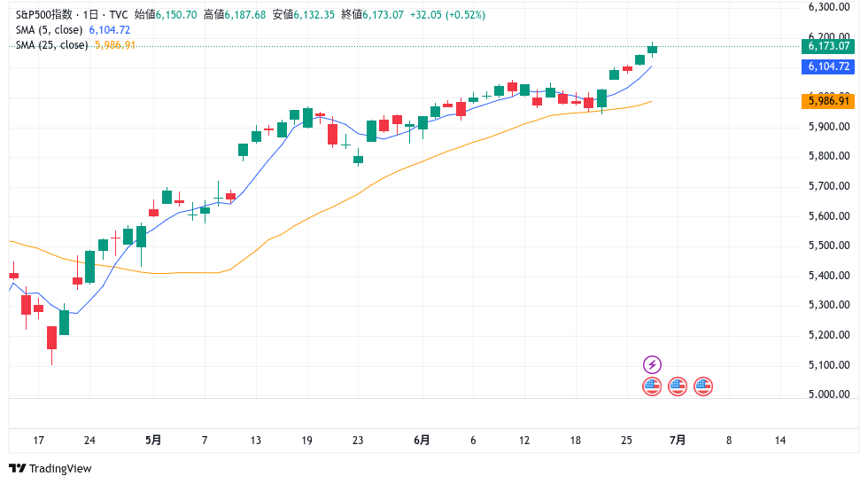The image size is (868, 484).
Task: Click the +32.05 (+0.52%) change text
Action: (x=447, y=14)
